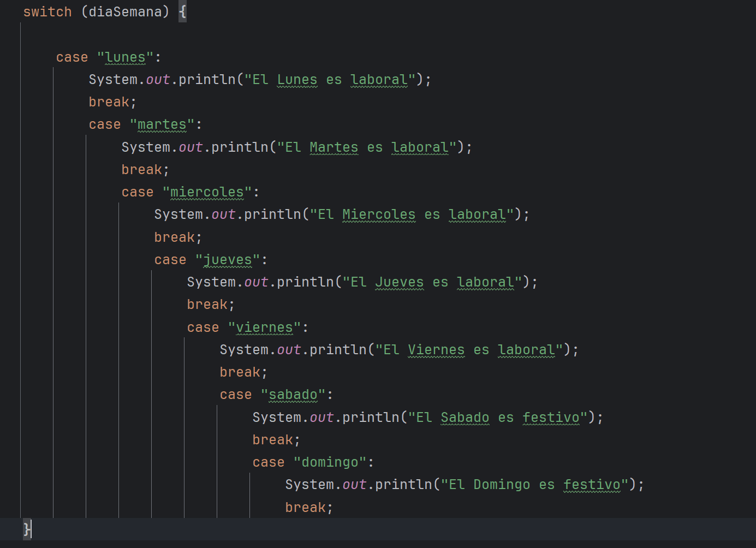The width and height of the screenshot is (756, 548).
Task: Click the "El Lunes es laboral" string
Action: (x=330, y=80)
